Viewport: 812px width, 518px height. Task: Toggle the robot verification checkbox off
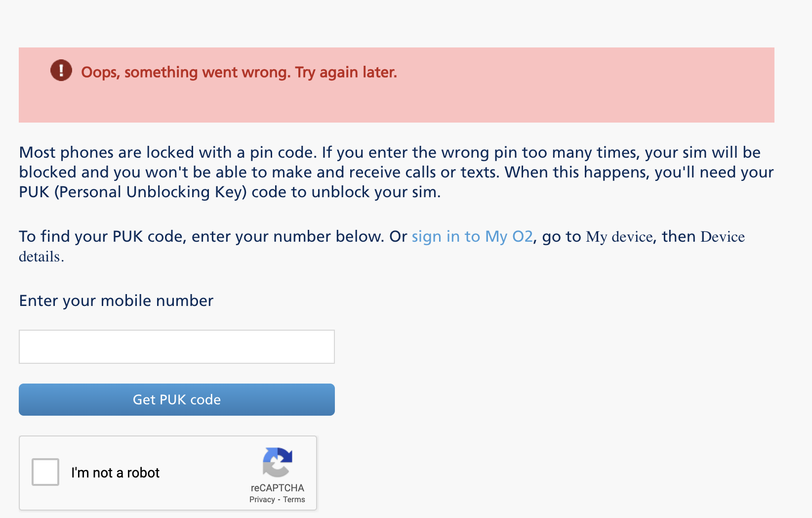(x=45, y=472)
